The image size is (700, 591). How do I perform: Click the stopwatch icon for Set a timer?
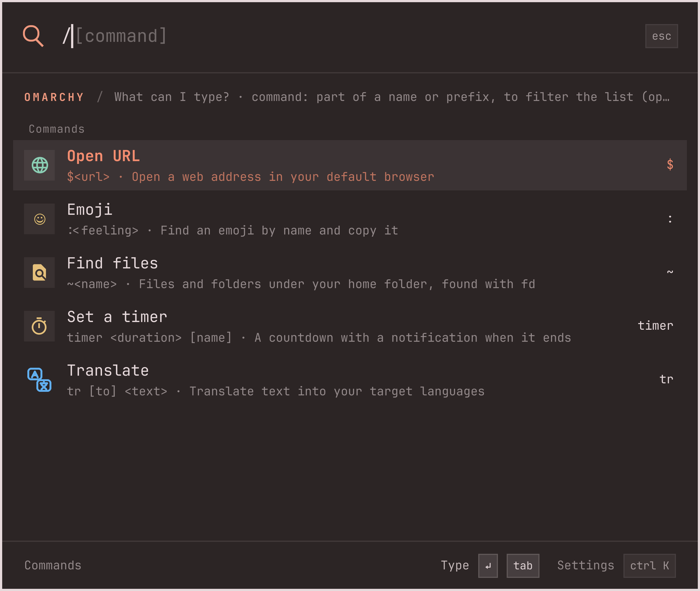point(39,326)
